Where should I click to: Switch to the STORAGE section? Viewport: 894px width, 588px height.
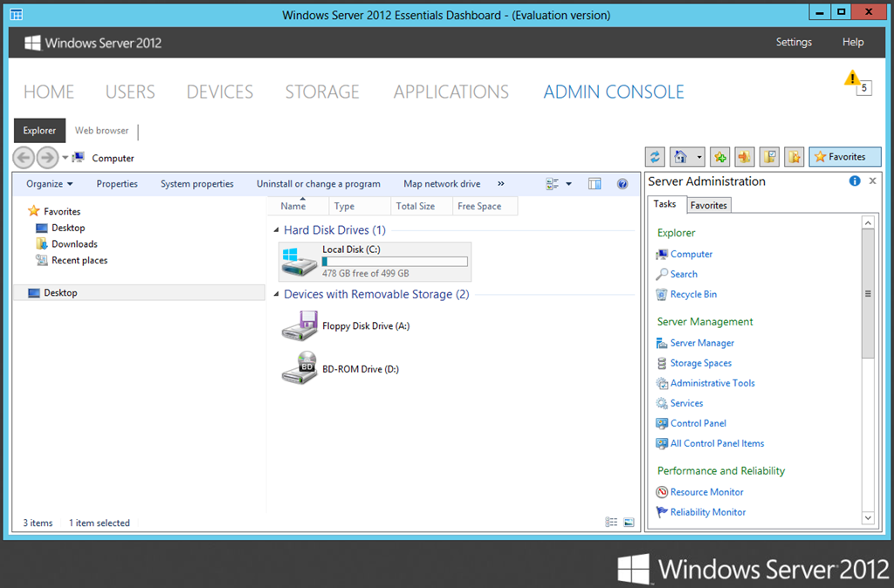click(322, 92)
